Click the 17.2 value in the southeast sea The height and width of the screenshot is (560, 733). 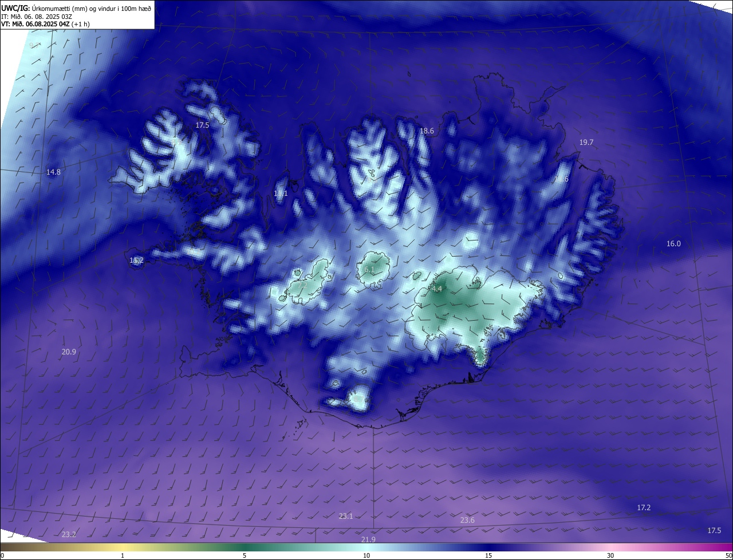[644, 508]
